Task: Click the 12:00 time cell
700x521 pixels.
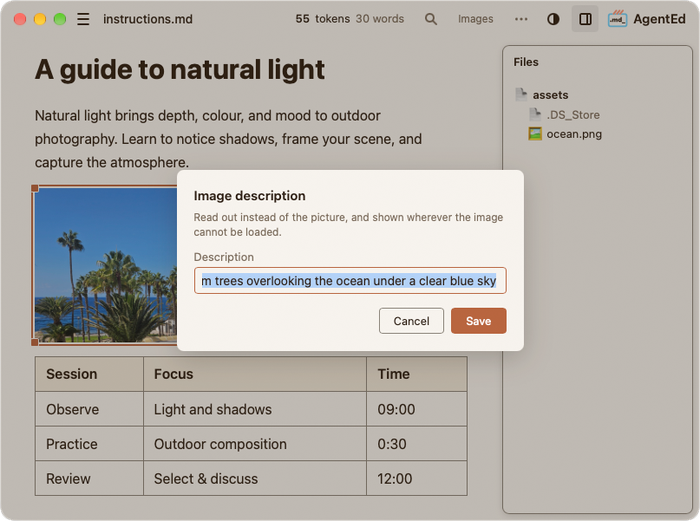Action: [417, 478]
